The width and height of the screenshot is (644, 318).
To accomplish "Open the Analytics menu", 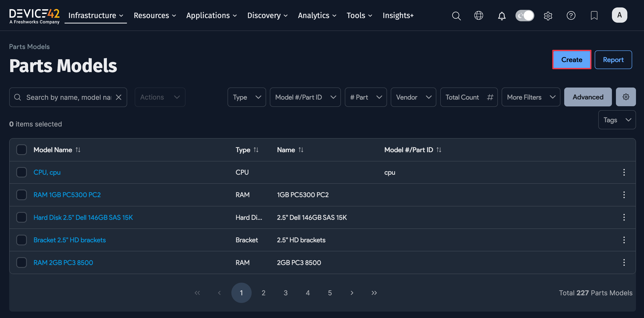I will pyautogui.click(x=317, y=15).
